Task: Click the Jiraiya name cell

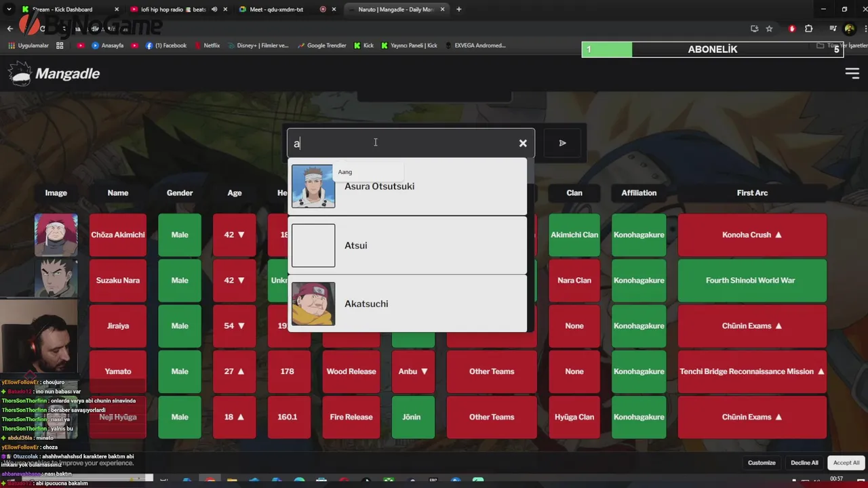Action: pyautogui.click(x=118, y=326)
